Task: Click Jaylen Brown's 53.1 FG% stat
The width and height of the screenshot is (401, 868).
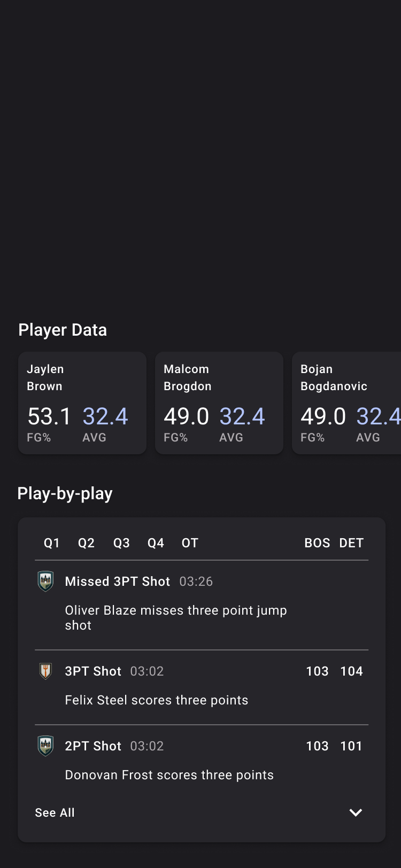Action: tap(49, 416)
